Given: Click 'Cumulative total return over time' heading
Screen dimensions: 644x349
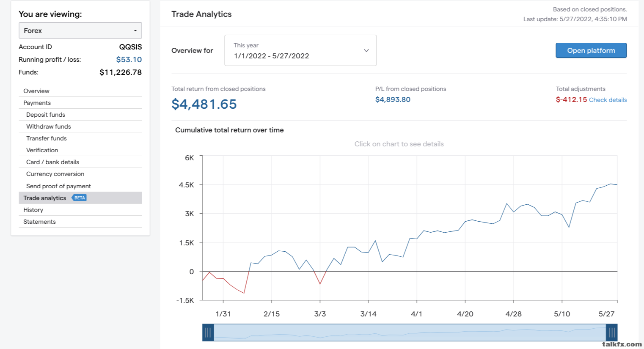Looking at the screenshot, I should pos(229,130).
